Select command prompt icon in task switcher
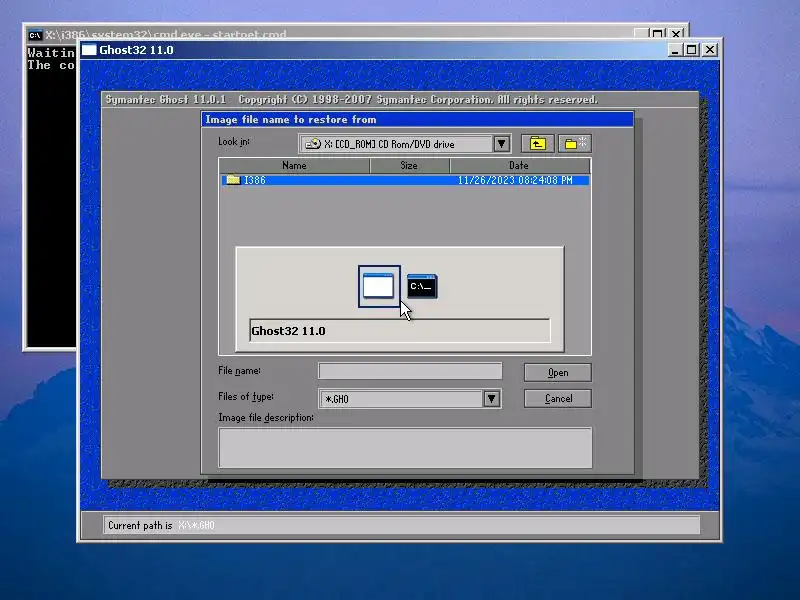The height and width of the screenshot is (600, 800). tap(422, 286)
